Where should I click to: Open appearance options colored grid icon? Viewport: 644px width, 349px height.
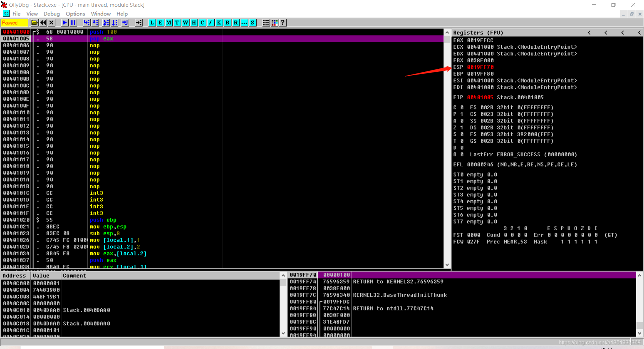click(275, 22)
